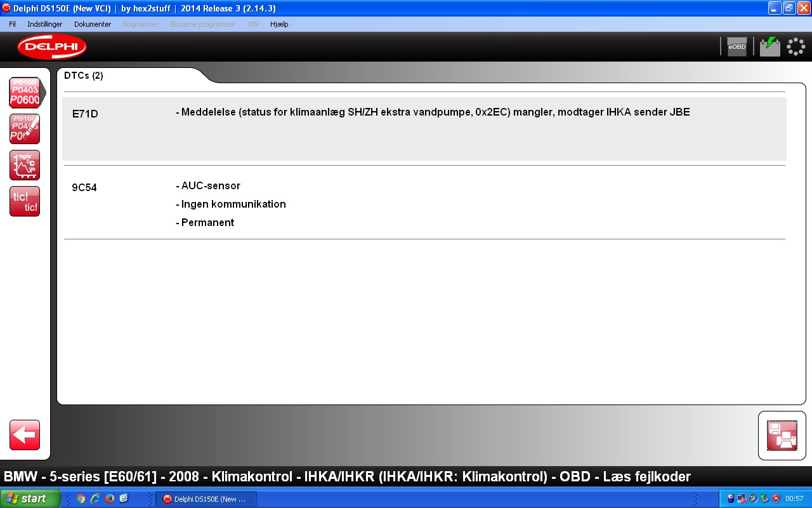Open the Fil menu

tap(12, 24)
